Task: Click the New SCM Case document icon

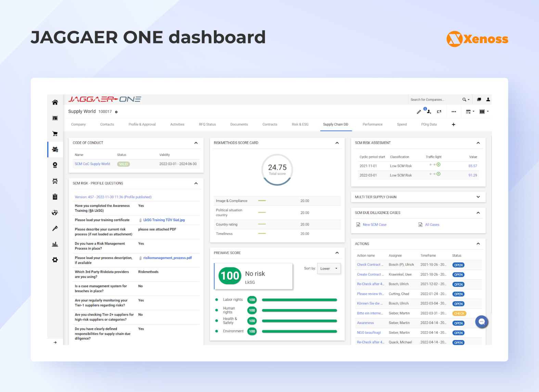Action: tap(358, 225)
